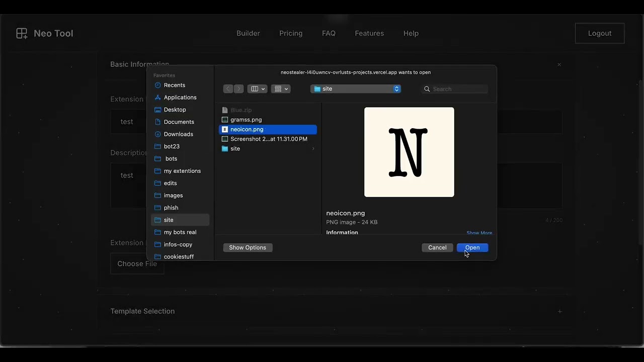
Task: Click the neoicon.png filename under preview
Action: (x=345, y=213)
